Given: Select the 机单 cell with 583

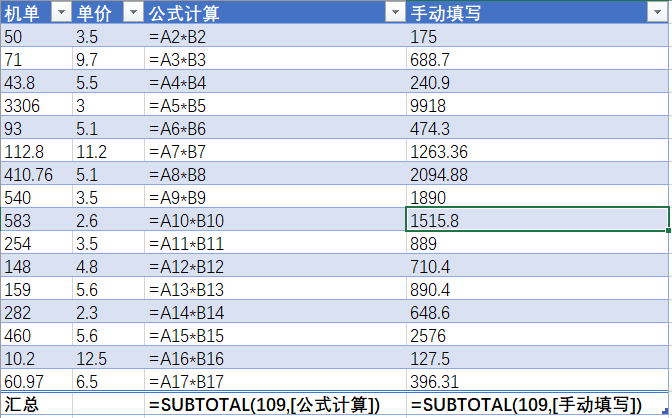Looking at the screenshot, I should [x=36, y=220].
